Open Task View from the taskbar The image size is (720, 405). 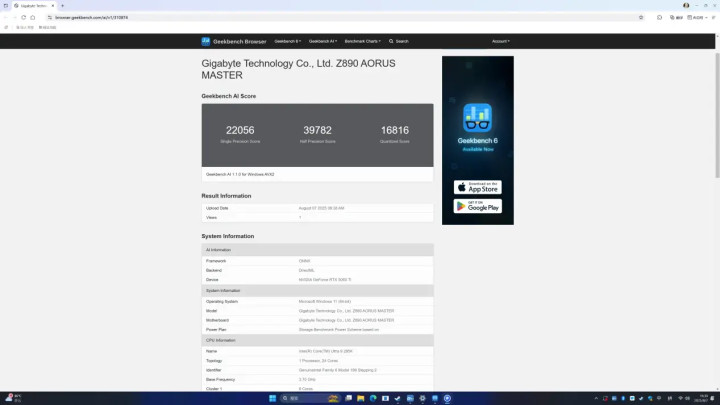click(349, 398)
